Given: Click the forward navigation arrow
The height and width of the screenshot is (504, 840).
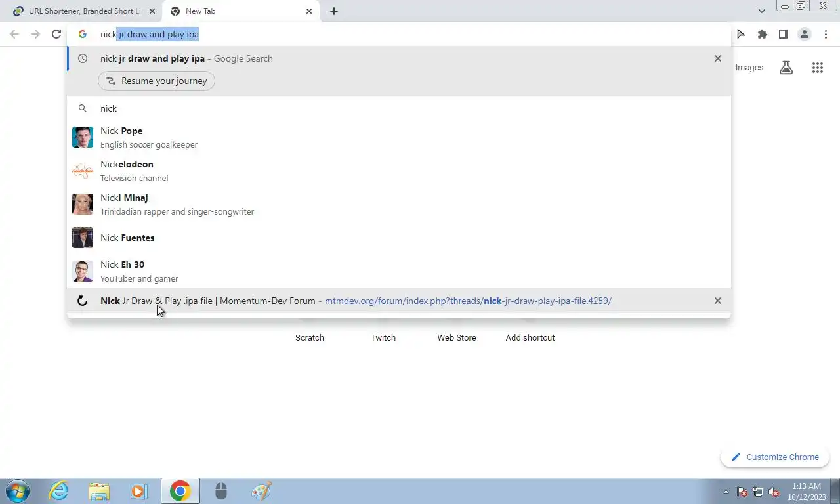Looking at the screenshot, I should click(x=35, y=34).
